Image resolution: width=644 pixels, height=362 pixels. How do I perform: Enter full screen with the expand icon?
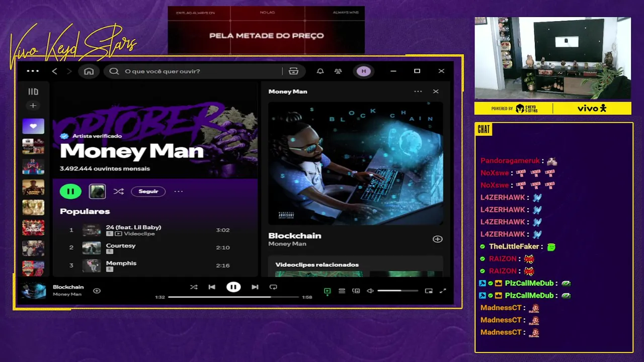[443, 291]
